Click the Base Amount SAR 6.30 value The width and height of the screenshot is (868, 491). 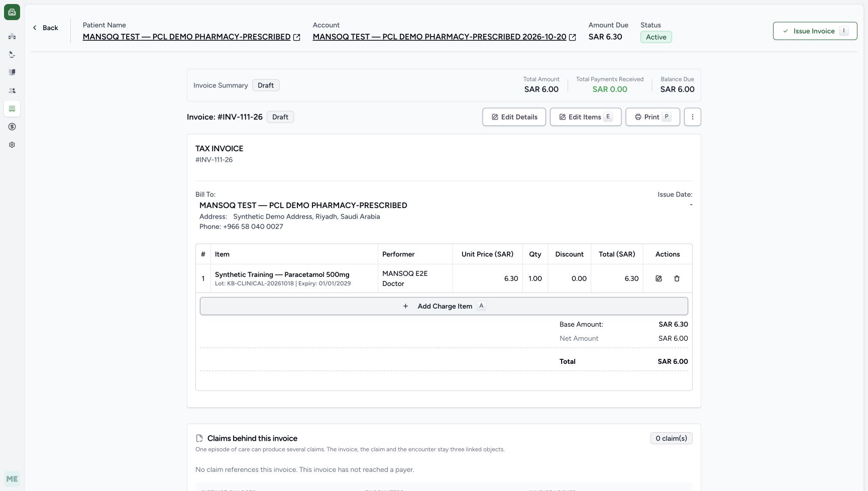point(673,325)
